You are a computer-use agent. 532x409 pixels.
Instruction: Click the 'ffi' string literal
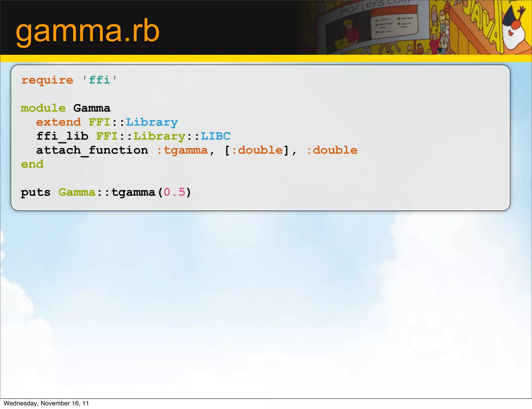pos(99,80)
